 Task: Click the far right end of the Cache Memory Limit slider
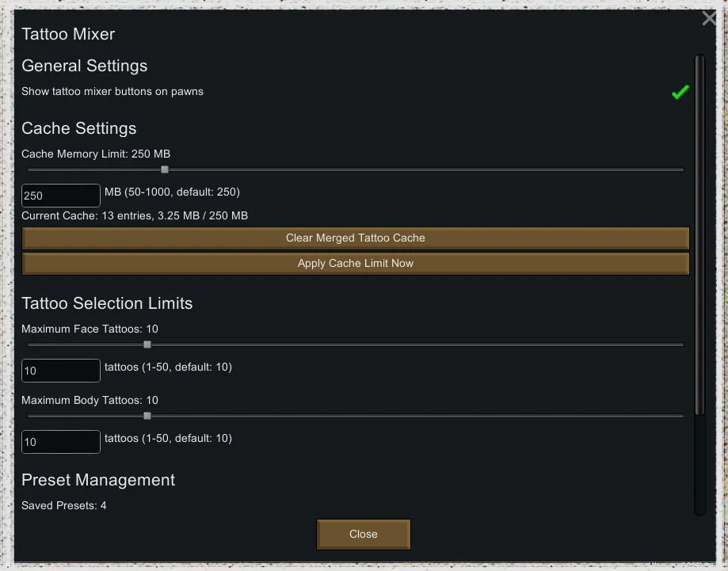pos(681,169)
